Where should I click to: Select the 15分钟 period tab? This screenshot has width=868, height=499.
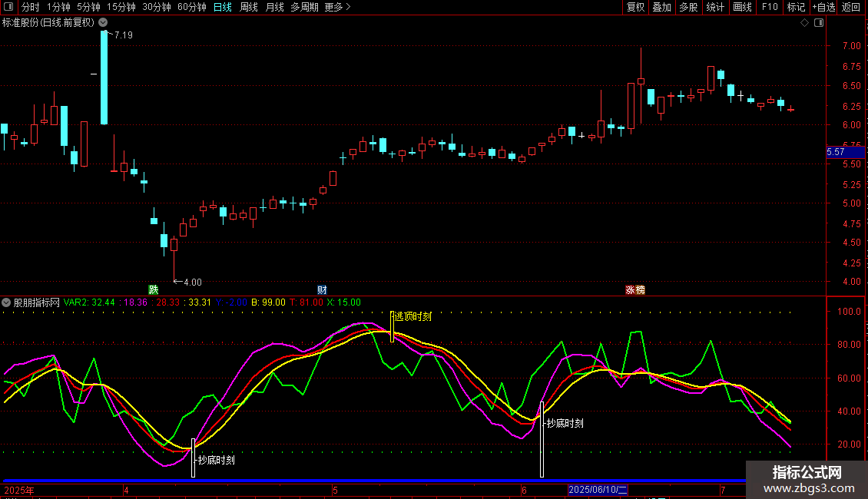tap(121, 7)
